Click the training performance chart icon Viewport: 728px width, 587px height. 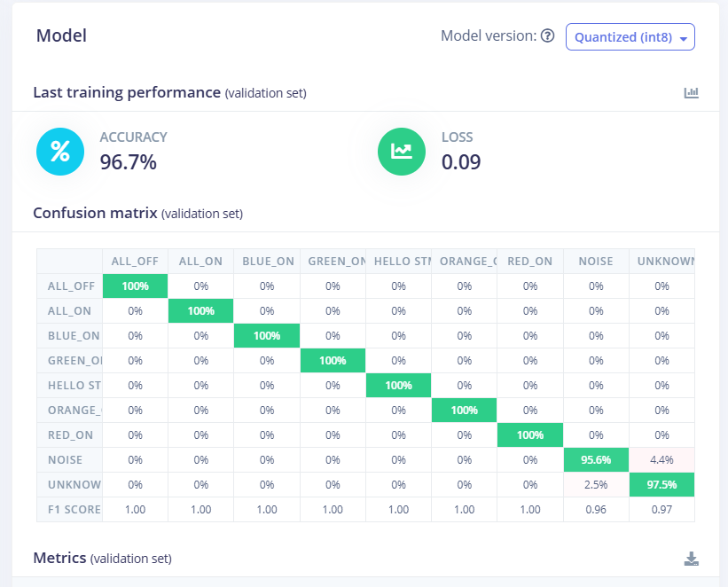click(692, 93)
